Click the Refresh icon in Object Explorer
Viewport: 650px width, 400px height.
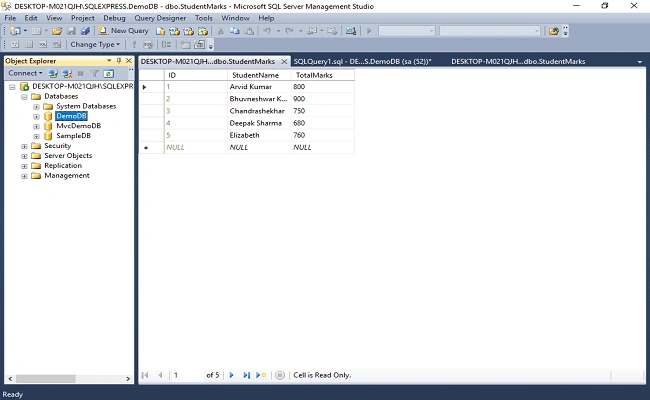tap(109, 73)
